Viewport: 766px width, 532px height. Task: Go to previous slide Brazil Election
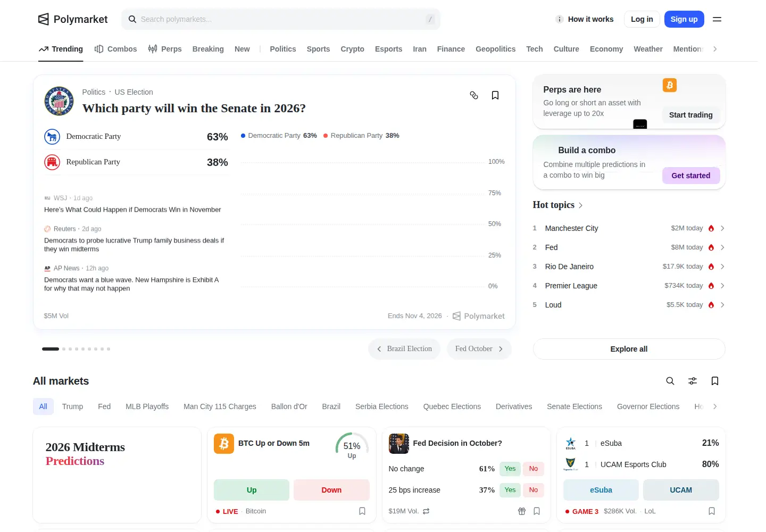tap(404, 349)
